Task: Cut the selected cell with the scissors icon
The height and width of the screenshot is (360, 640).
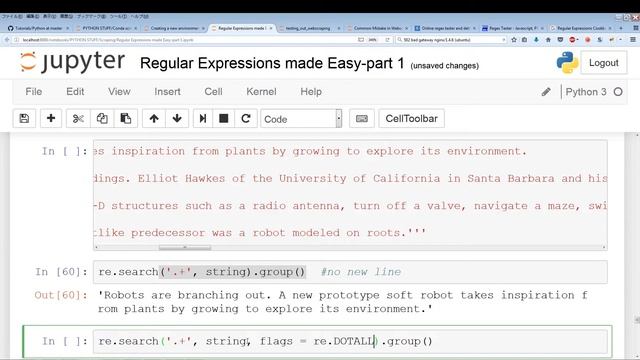Action: coord(78,119)
